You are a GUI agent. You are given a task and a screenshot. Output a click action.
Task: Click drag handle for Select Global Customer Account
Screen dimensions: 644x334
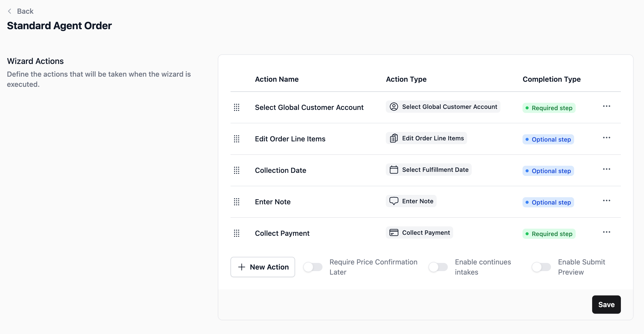click(x=237, y=107)
